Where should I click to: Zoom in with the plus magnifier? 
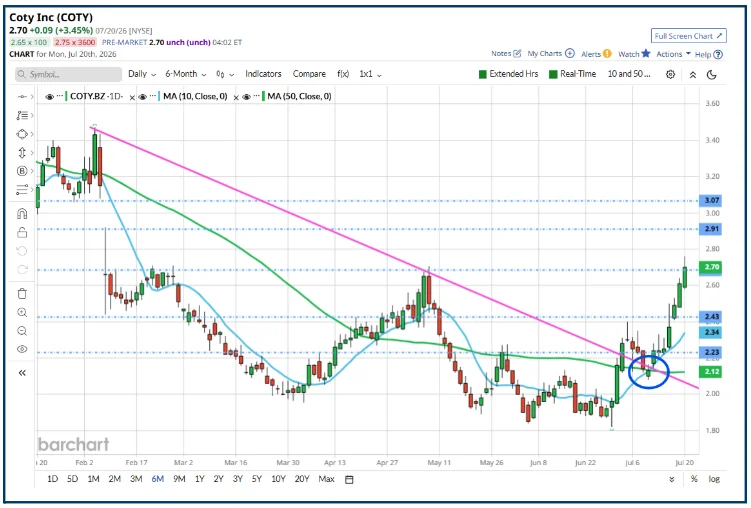[22, 312]
